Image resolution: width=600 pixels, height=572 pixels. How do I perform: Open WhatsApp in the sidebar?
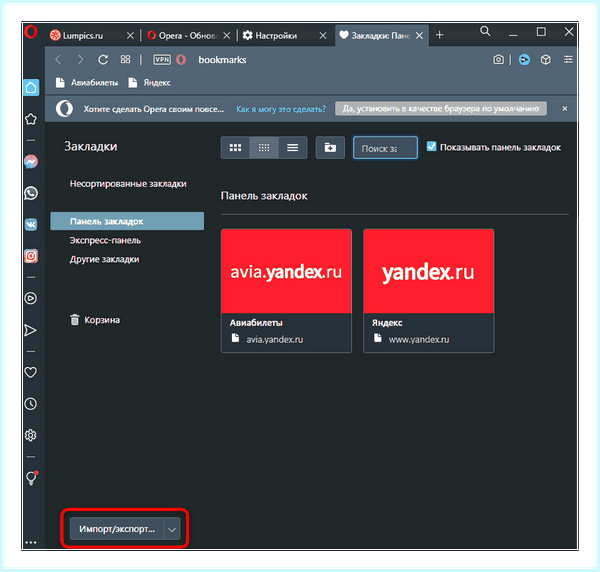(x=31, y=193)
